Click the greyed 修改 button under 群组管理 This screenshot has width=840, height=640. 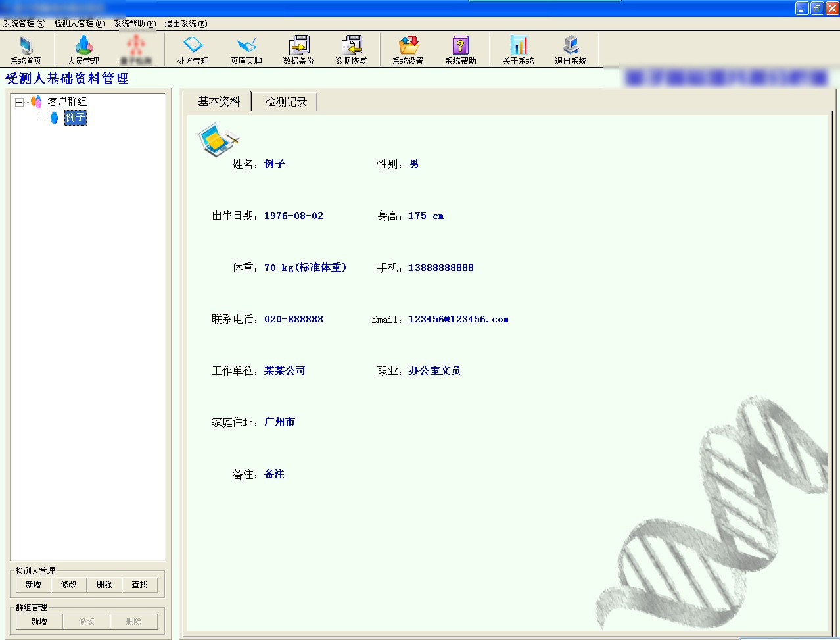pyautogui.click(x=87, y=621)
